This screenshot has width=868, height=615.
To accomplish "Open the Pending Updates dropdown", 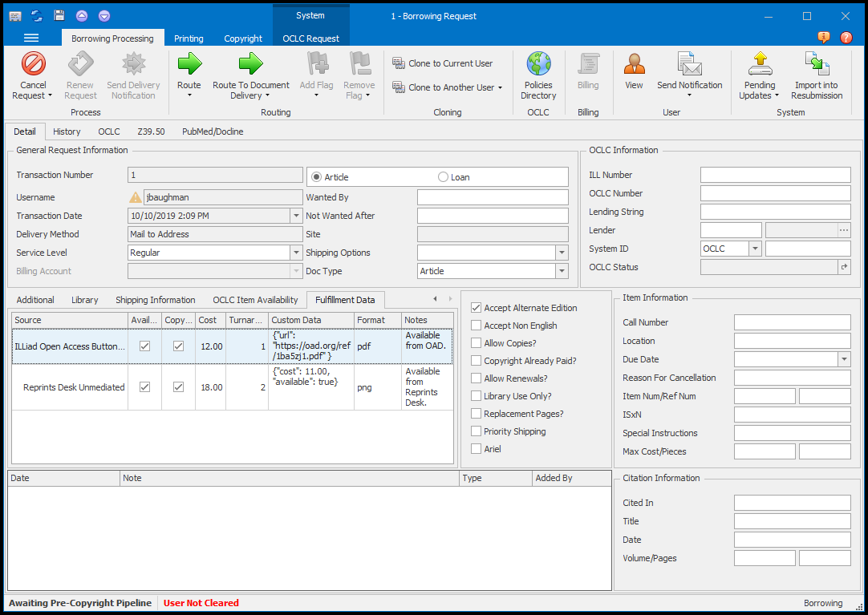I will [759, 75].
